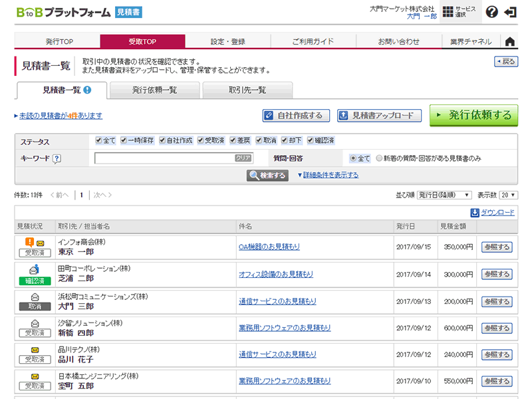This screenshot has width=532, height=399.
Task: Click the logout door icon
Action: pyautogui.click(x=511, y=12)
